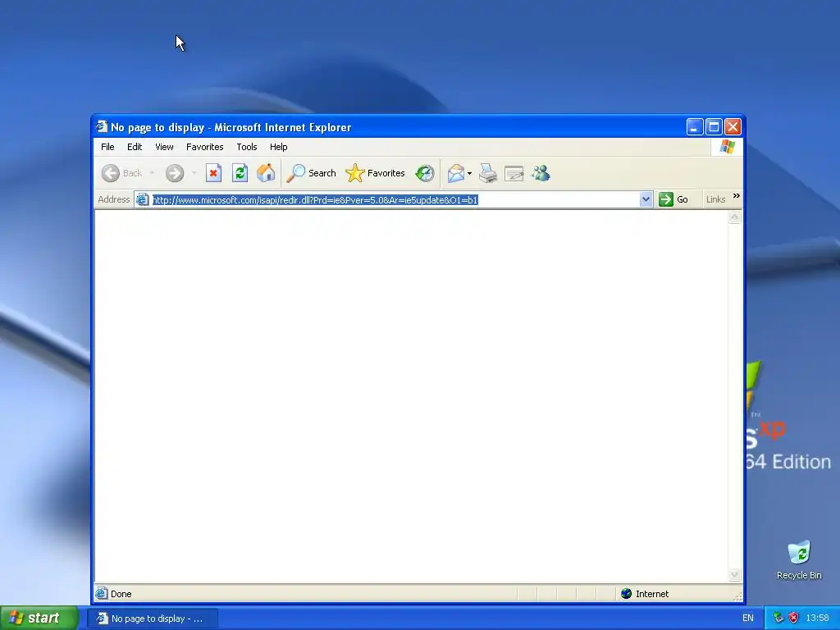Open the Search pane magnifier button
The width and height of the screenshot is (840, 630).
pos(311,173)
